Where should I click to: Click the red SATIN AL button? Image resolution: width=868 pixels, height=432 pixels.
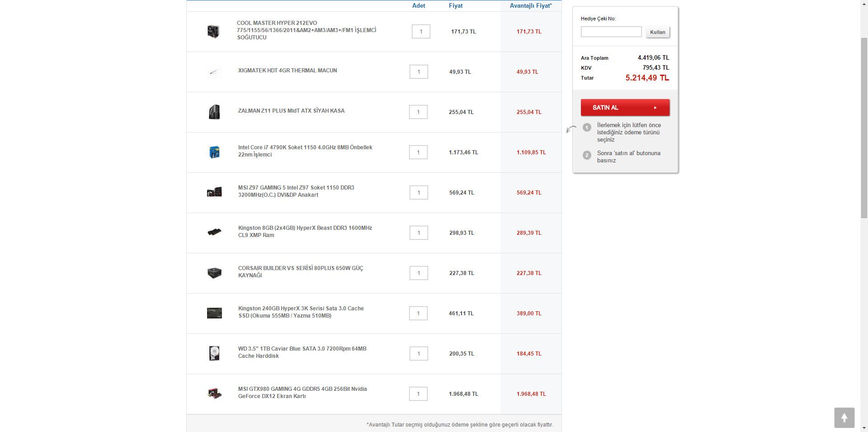click(625, 108)
